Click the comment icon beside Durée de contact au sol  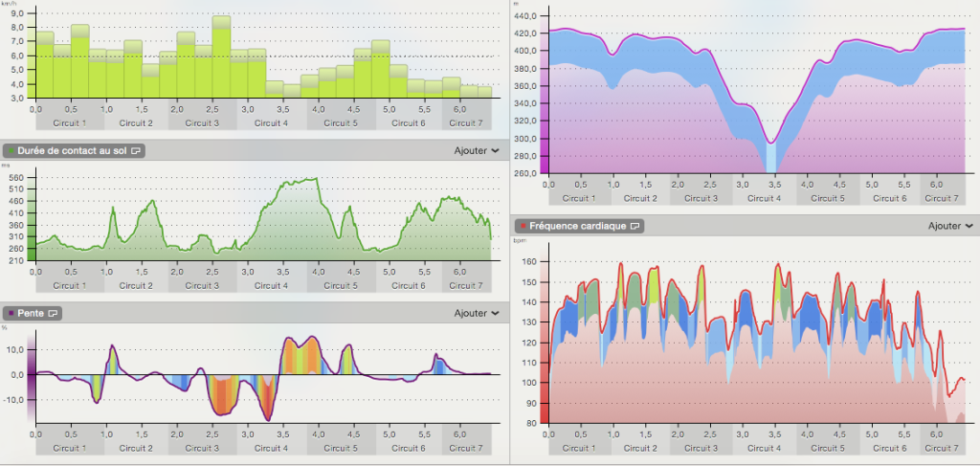tap(136, 151)
